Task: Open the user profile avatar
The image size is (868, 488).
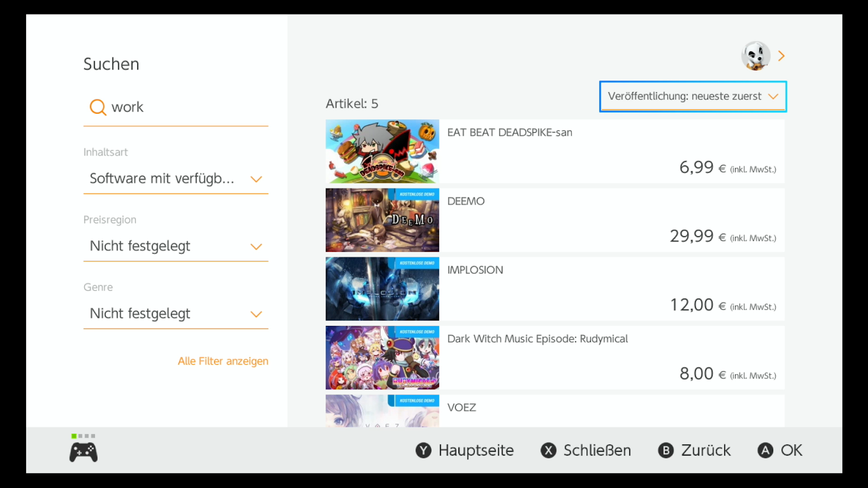Action: coord(756,56)
